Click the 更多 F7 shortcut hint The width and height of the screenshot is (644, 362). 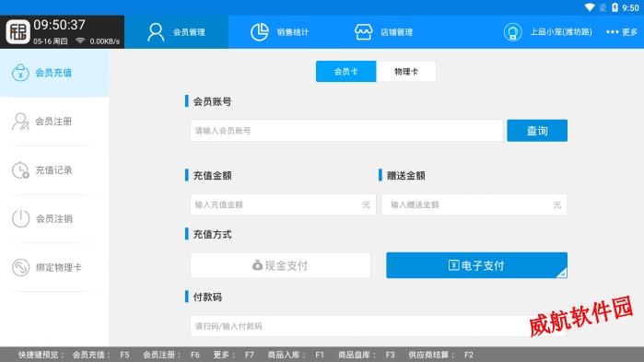234,355
